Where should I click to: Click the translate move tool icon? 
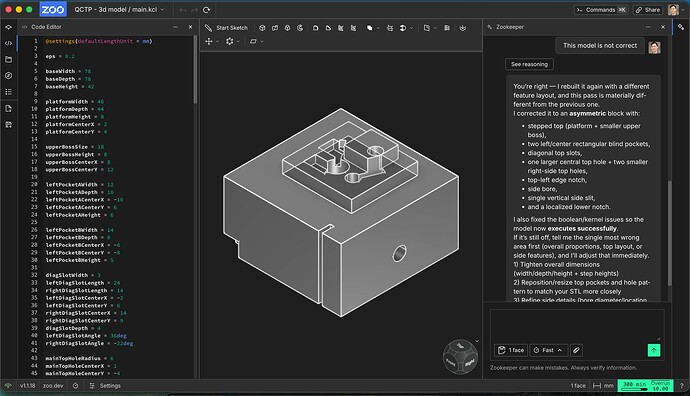209,41
